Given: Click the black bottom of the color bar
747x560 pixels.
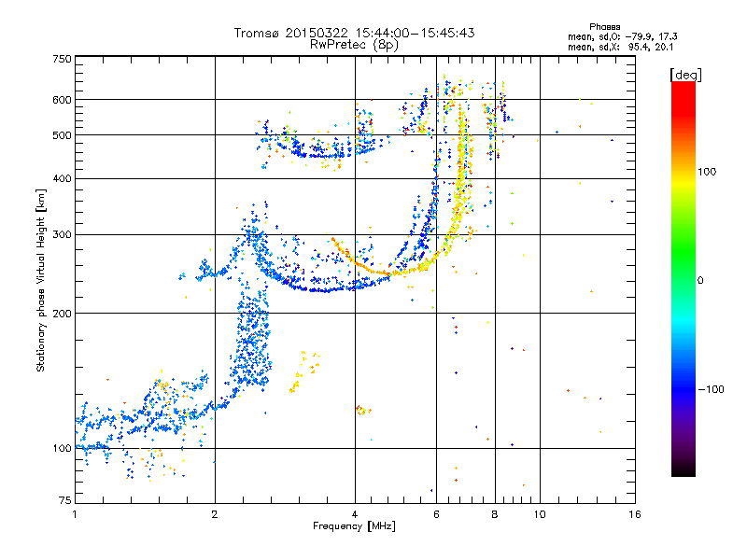Looking at the screenshot, I should point(684,469).
